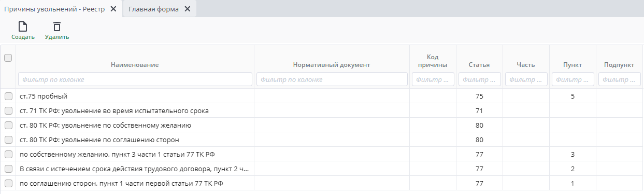Close the Причины увольнений - Реестр tab
The height and width of the screenshot is (194, 644).
click(x=113, y=9)
